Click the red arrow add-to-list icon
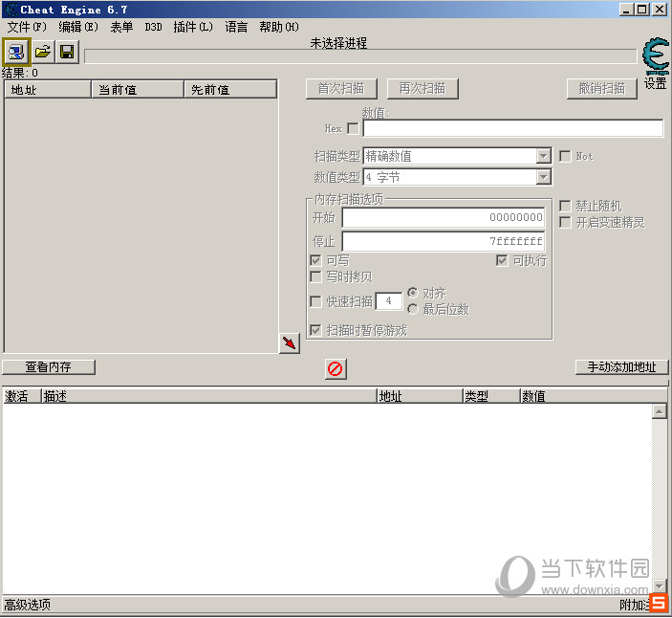Viewport: 672px width, 618px height. (x=290, y=343)
